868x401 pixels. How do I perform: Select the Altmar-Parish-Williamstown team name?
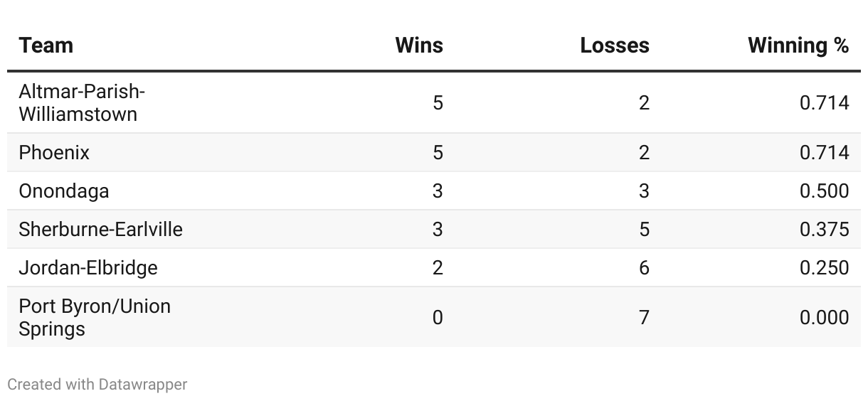(82, 102)
